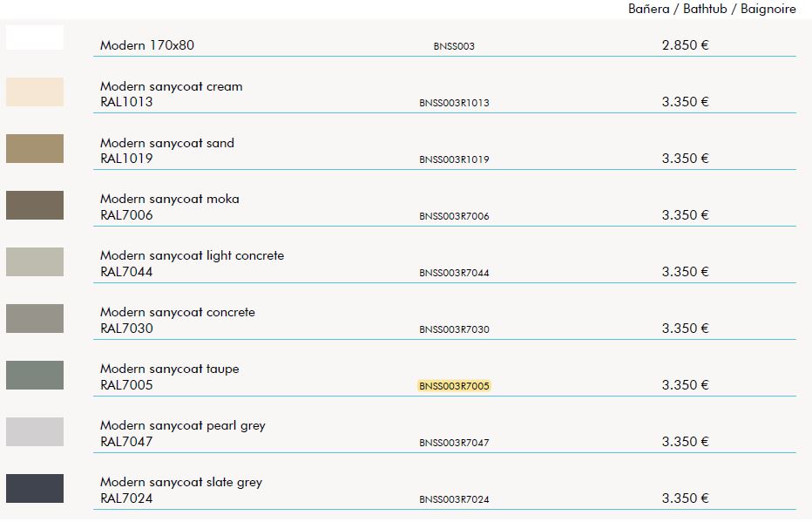Click the Modern 170x80 product name
Viewport: 812px width, 522px height.
tap(147, 45)
